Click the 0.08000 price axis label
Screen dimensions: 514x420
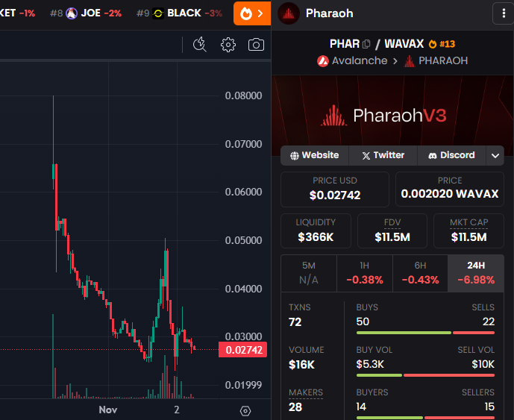pos(243,95)
